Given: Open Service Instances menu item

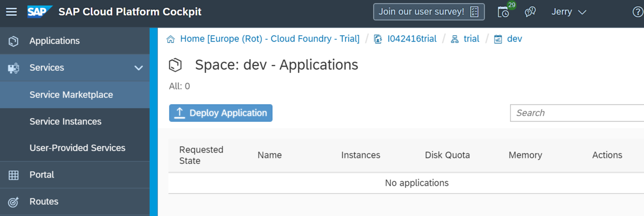Looking at the screenshot, I should pos(65,121).
